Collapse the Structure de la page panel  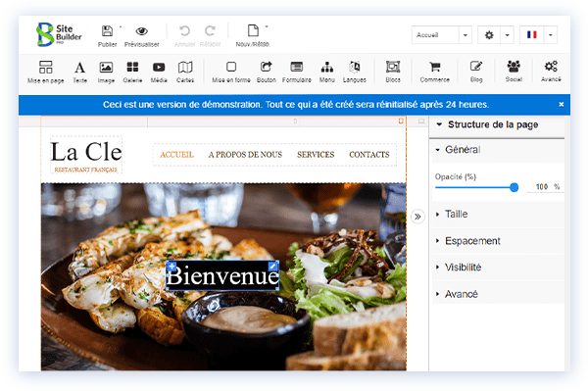(x=439, y=124)
